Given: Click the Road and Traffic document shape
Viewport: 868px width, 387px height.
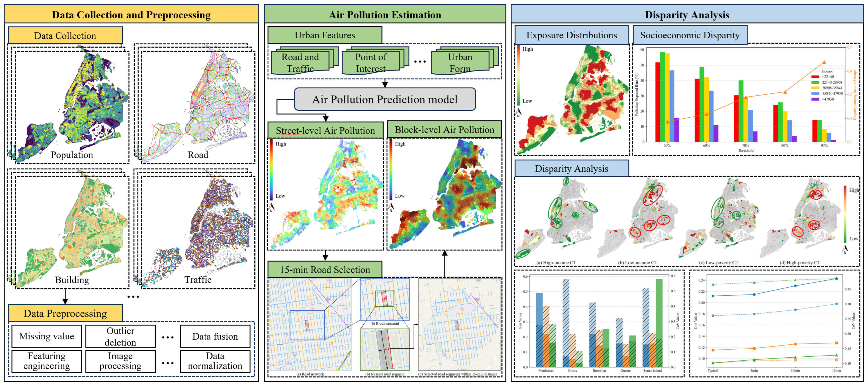Looking at the screenshot, I should [x=300, y=62].
